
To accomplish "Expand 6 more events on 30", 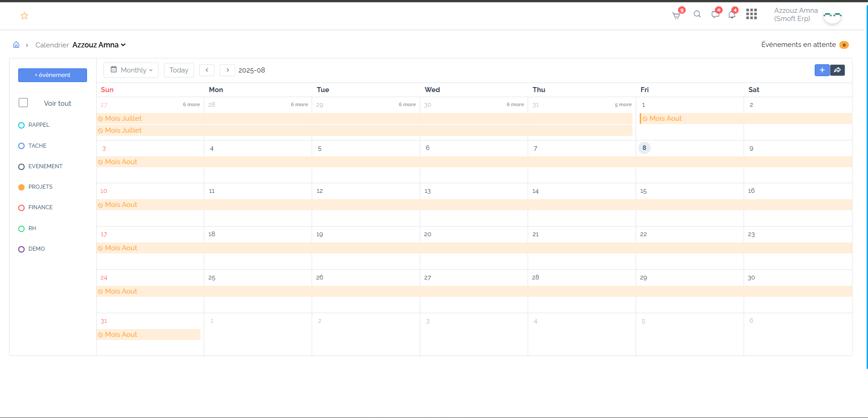I will pos(515,104).
